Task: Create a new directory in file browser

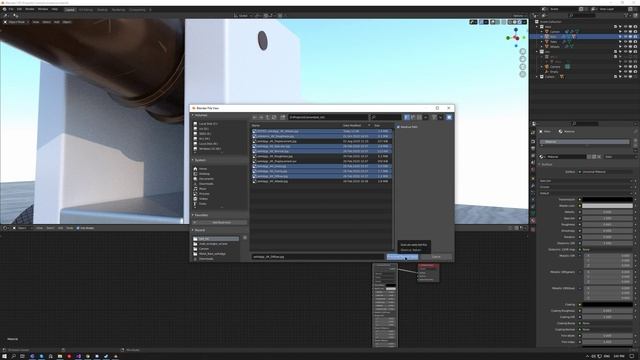Action: (283, 117)
